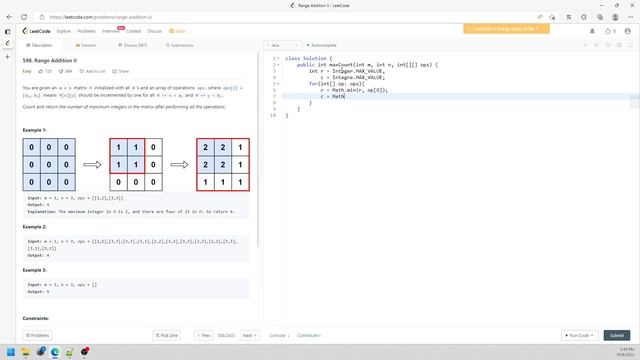Go to next problem with Next
640x360 pixels.
point(249,336)
